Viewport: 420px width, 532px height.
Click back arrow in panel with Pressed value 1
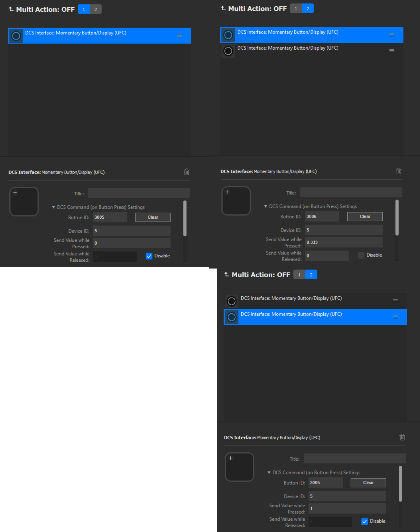tap(227, 274)
